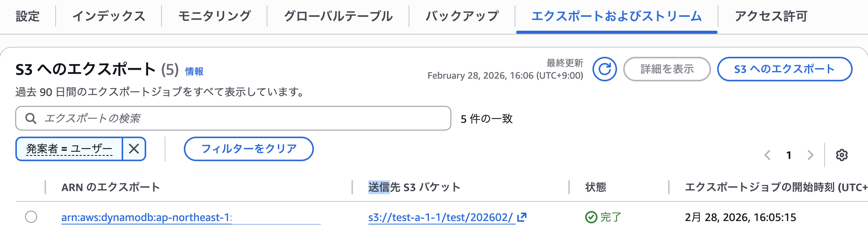Click the magnifier icon in the search box
Viewport: 868px width, 231px height.
pos(31,119)
